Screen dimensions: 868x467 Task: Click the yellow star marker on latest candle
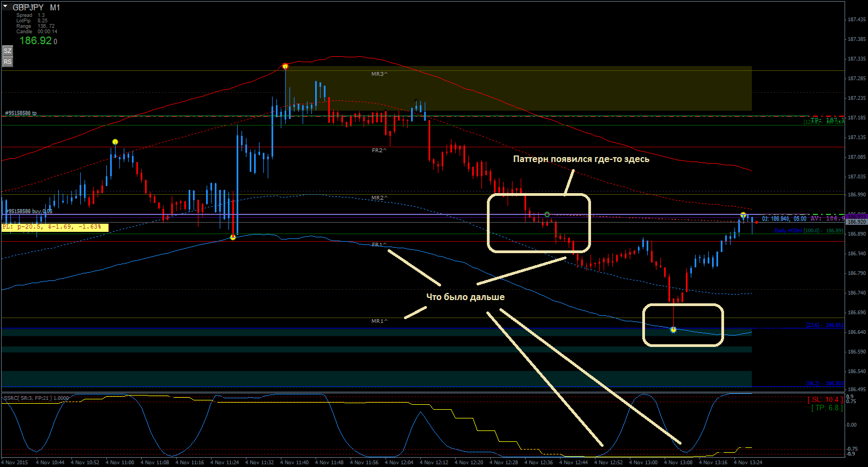tap(743, 215)
